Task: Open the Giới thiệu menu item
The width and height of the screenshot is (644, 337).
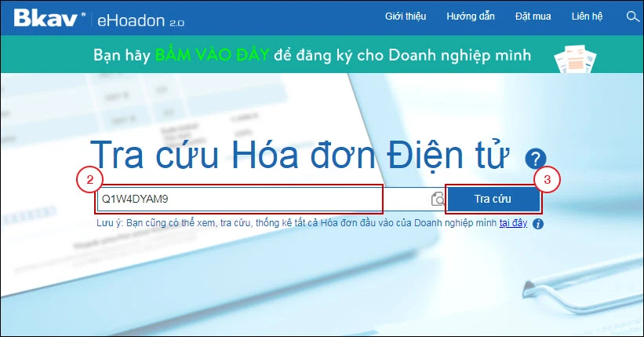Action: [x=406, y=16]
